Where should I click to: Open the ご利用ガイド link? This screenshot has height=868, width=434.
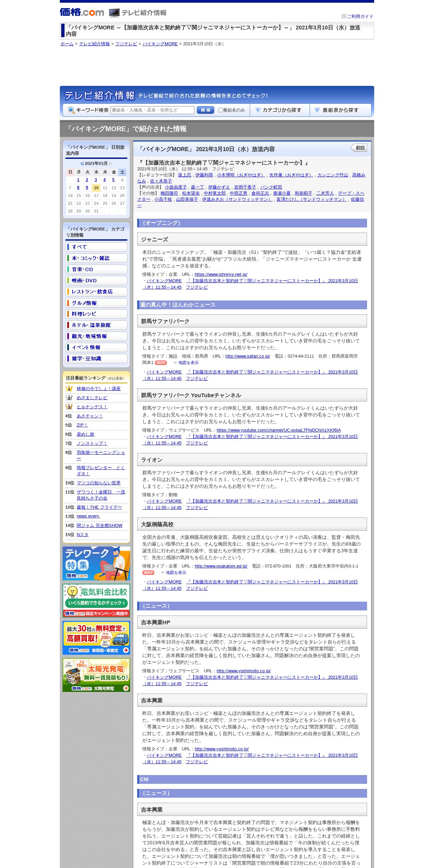[360, 17]
